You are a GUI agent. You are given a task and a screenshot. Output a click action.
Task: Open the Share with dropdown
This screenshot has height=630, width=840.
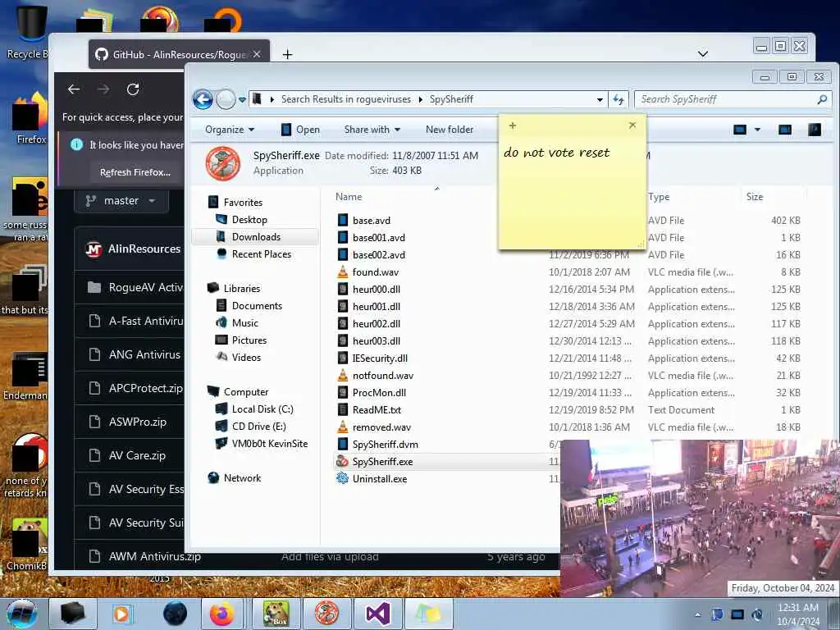[x=372, y=130]
